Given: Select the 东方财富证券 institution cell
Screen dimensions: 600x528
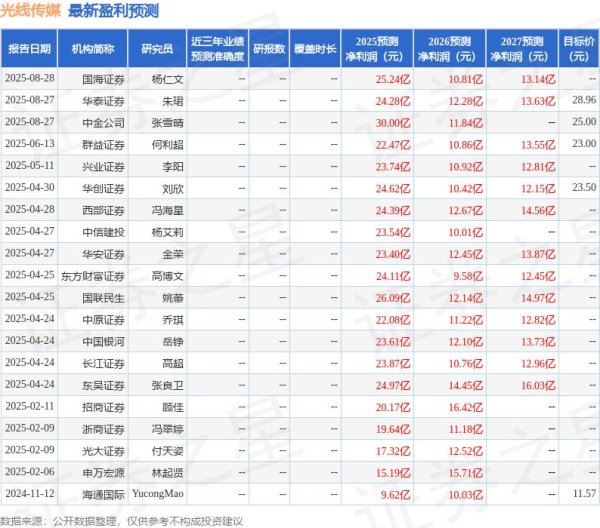Looking at the screenshot, I should point(93,276).
